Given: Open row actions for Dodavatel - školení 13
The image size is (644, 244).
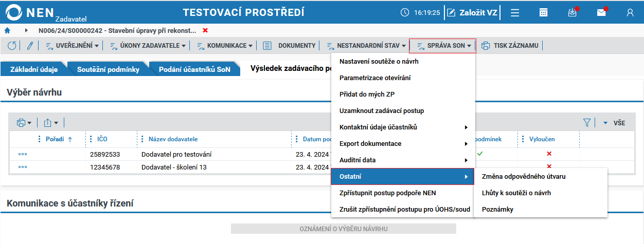Looking at the screenshot, I should [x=23, y=167].
